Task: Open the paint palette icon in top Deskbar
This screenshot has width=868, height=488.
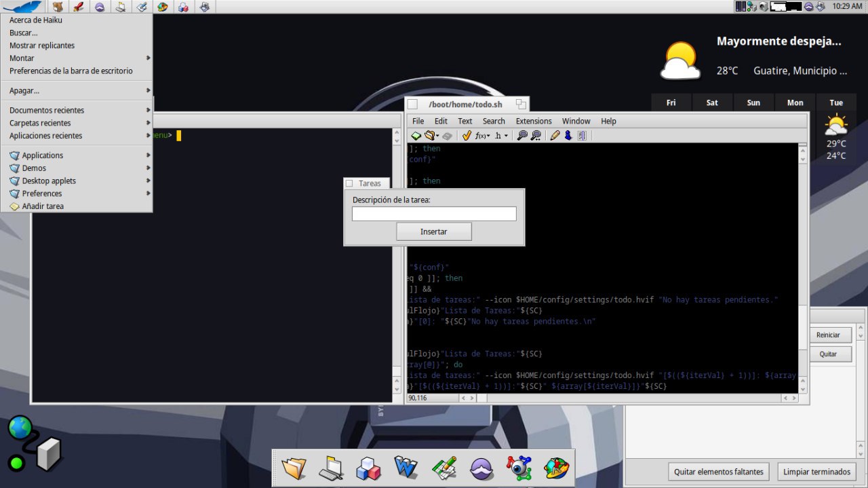Action: pyautogui.click(x=162, y=7)
